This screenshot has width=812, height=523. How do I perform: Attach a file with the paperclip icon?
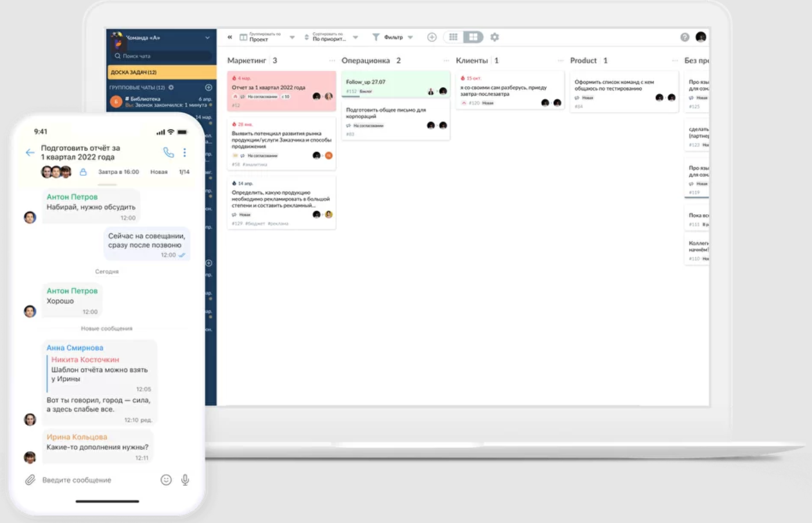[x=30, y=480]
